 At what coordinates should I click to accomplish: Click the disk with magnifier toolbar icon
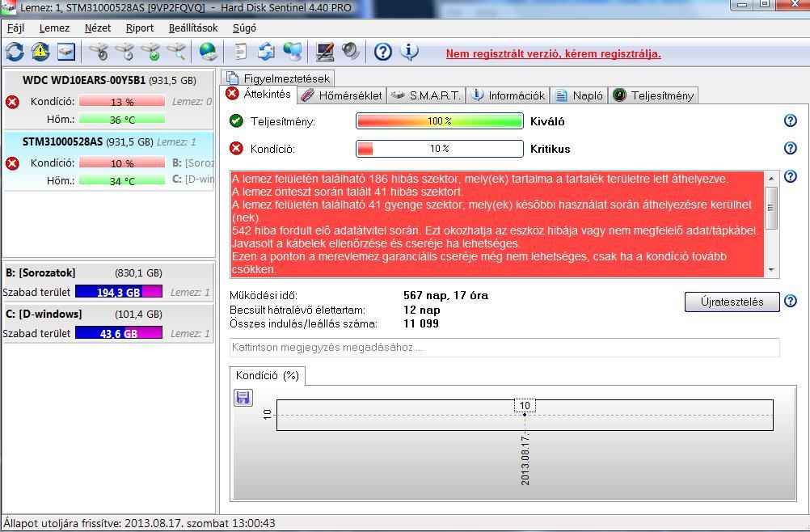point(176,52)
